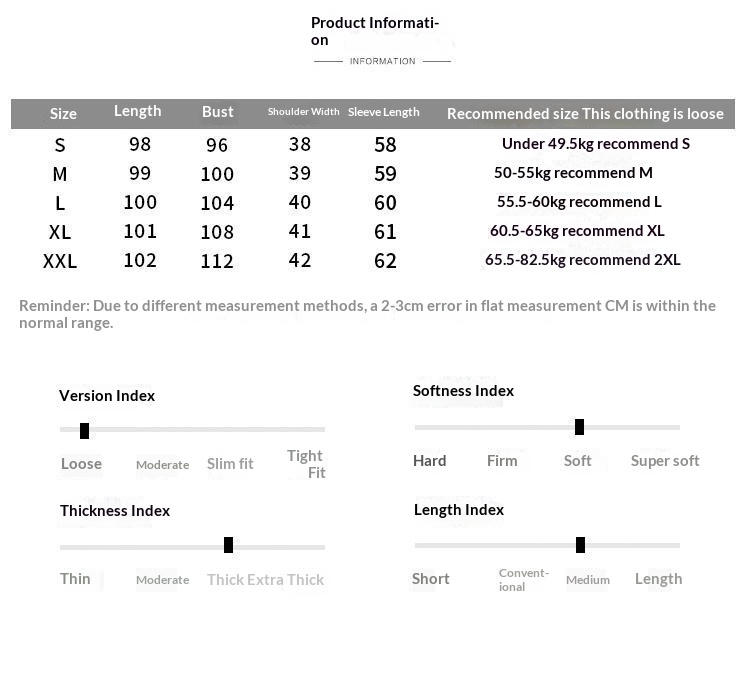This screenshot has width=750, height=678.
Task: Select the XXL size row label
Action: point(60,262)
